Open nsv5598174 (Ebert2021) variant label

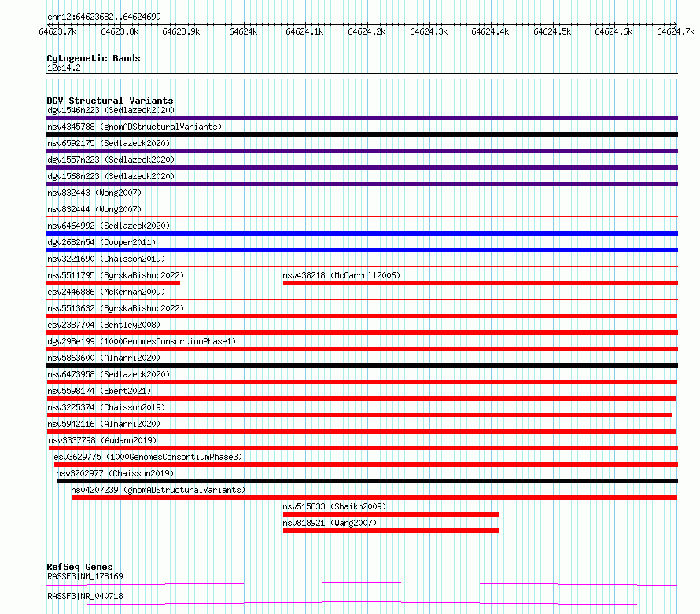coord(99,391)
